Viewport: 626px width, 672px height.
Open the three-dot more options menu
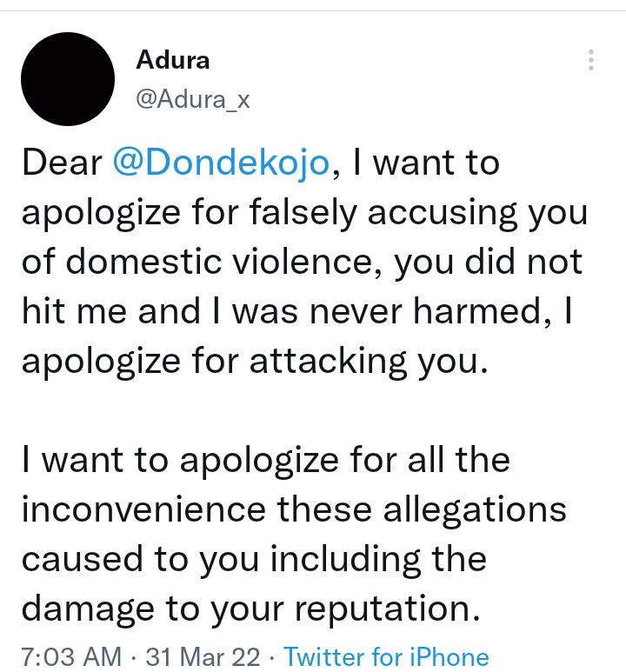tap(591, 60)
